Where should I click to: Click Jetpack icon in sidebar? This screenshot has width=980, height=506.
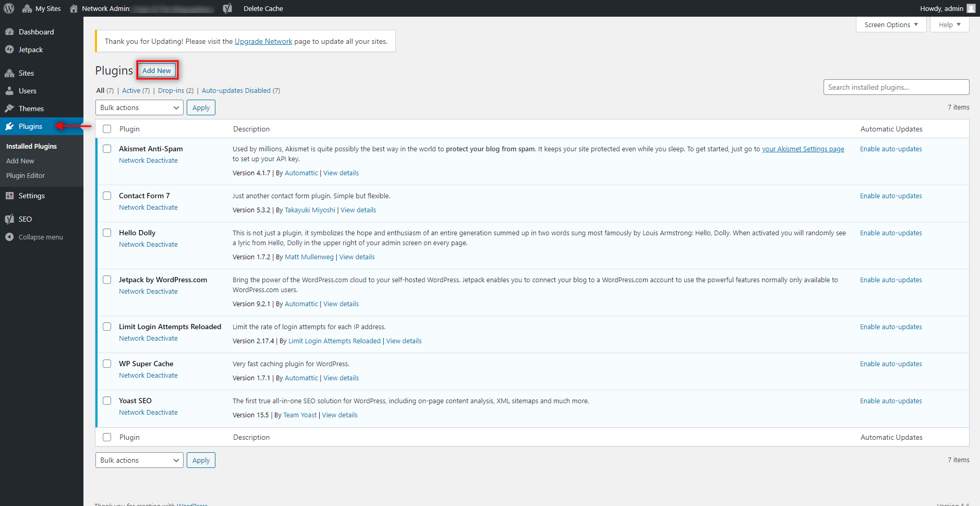tap(9, 50)
